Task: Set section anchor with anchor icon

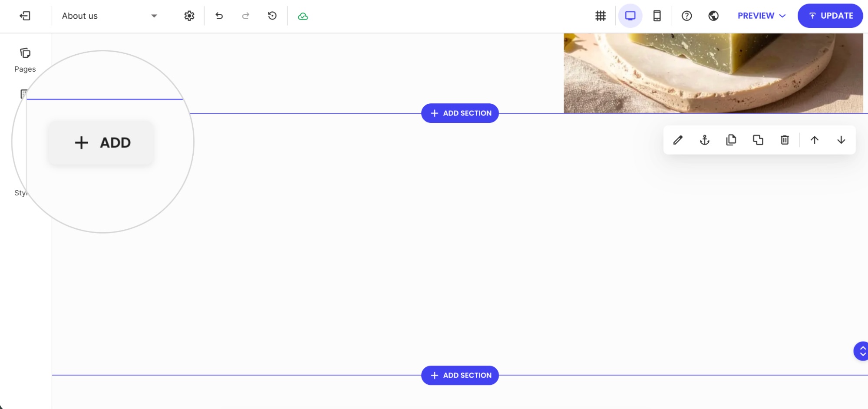Action: (x=705, y=140)
